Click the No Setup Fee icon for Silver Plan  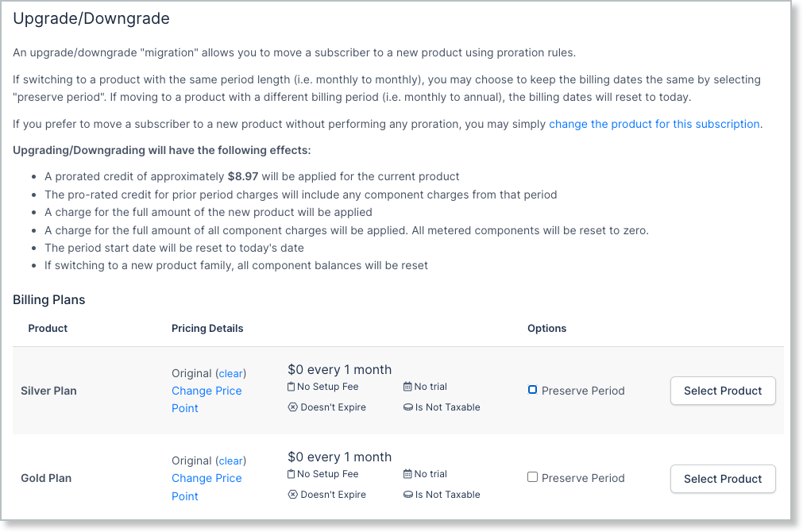pyautogui.click(x=292, y=387)
